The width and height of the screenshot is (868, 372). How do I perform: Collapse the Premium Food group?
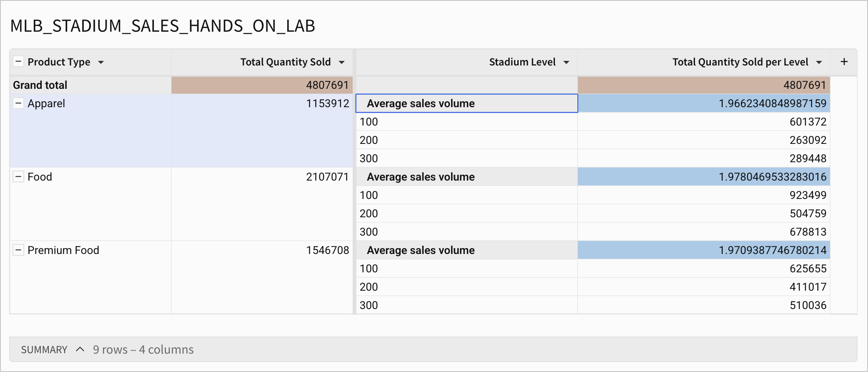[18, 250]
